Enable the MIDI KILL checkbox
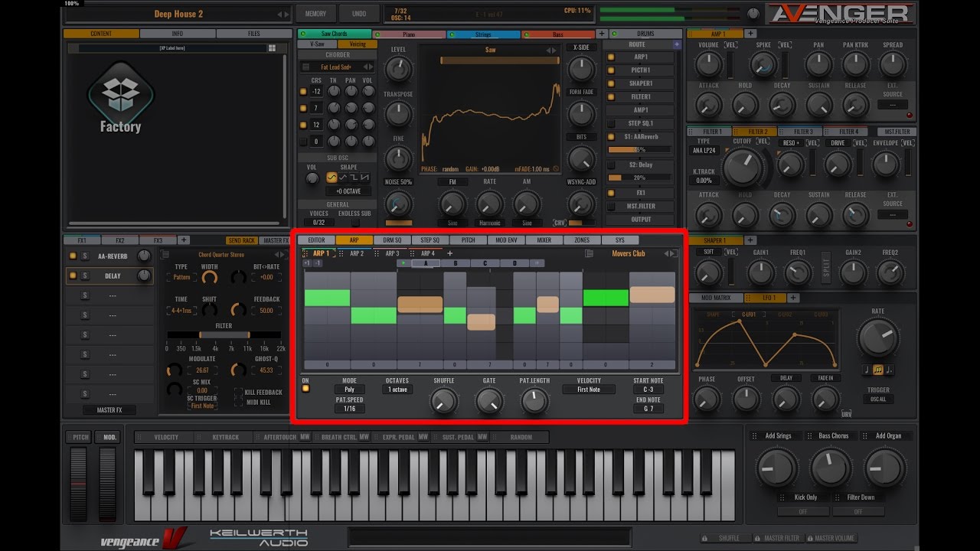 point(238,402)
